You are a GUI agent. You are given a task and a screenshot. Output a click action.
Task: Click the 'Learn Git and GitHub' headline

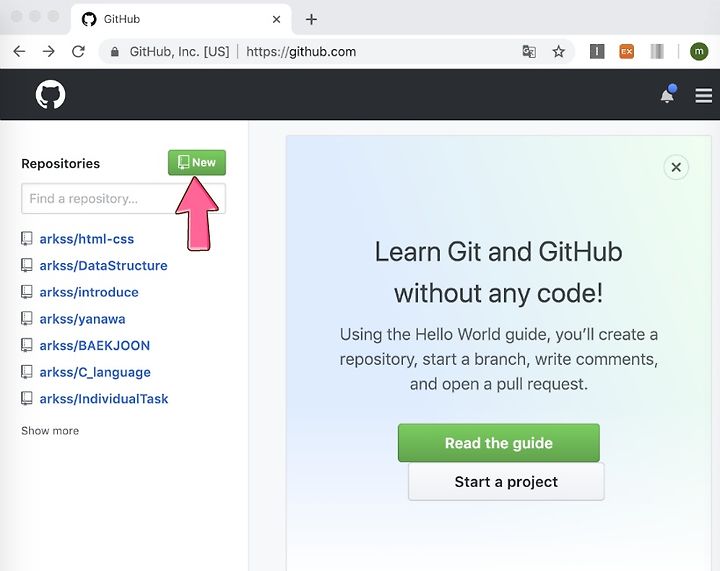click(499, 252)
